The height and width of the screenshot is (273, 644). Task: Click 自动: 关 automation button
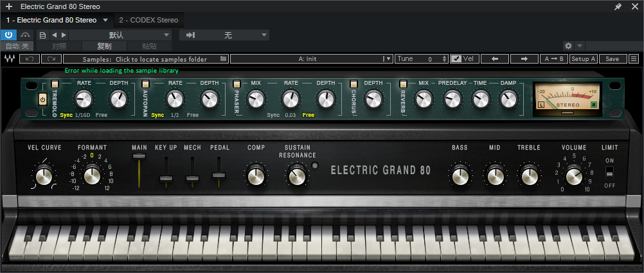pos(17,46)
